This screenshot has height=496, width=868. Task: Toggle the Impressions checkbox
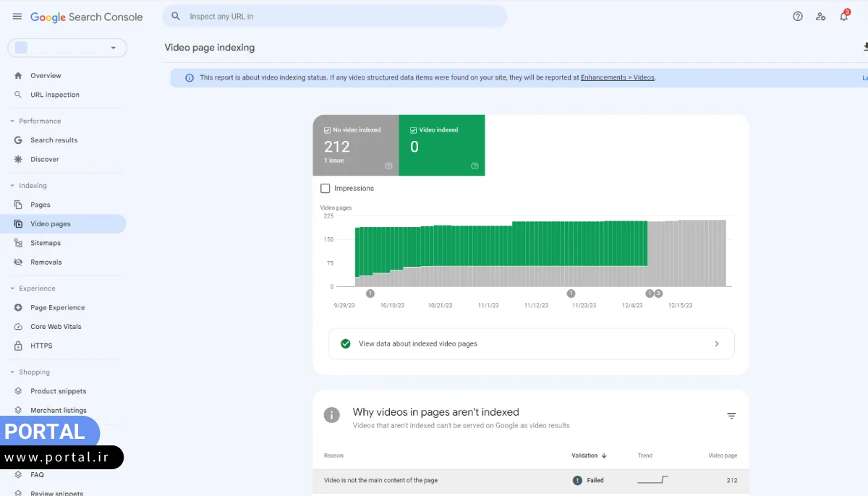click(x=325, y=188)
